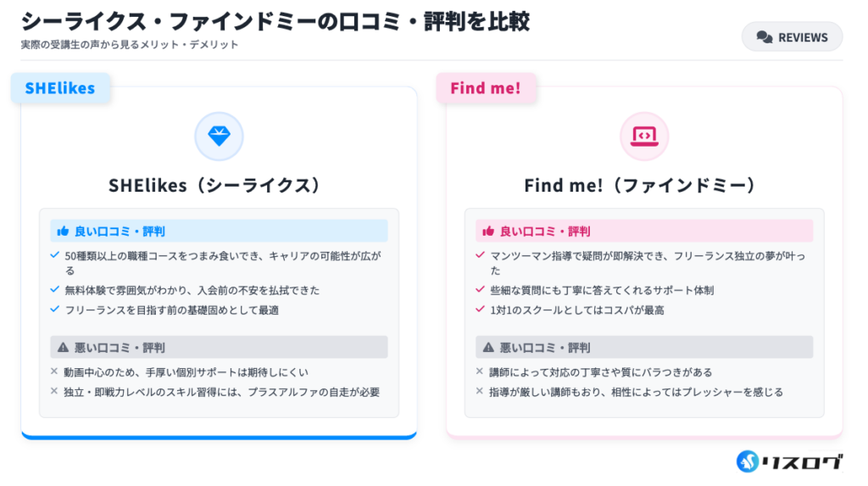Viewport: 868px width, 486px height.
Task: Click the checkmark beside マンツーマン指導で疑問が即解決
Action: [481, 255]
